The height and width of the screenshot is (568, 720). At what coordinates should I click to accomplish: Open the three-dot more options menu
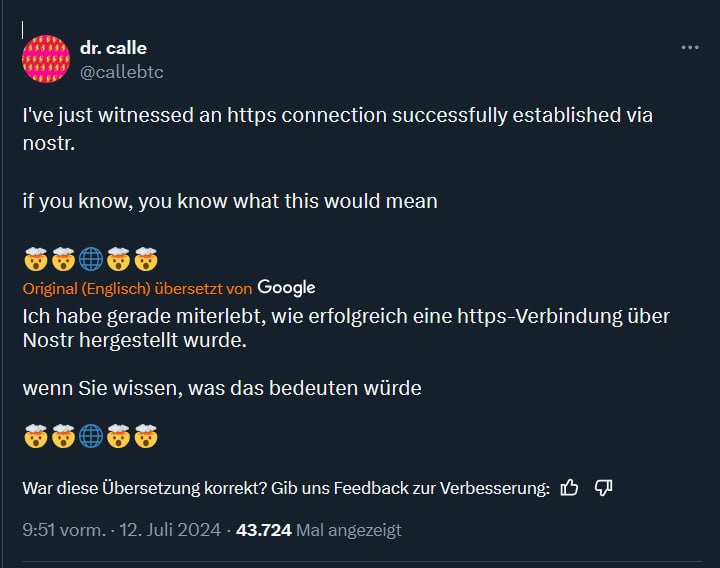690,47
